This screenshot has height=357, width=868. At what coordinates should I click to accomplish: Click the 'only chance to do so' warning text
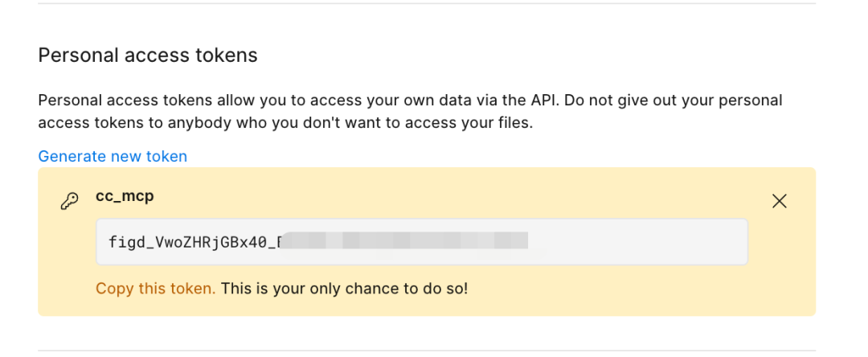[x=344, y=288]
